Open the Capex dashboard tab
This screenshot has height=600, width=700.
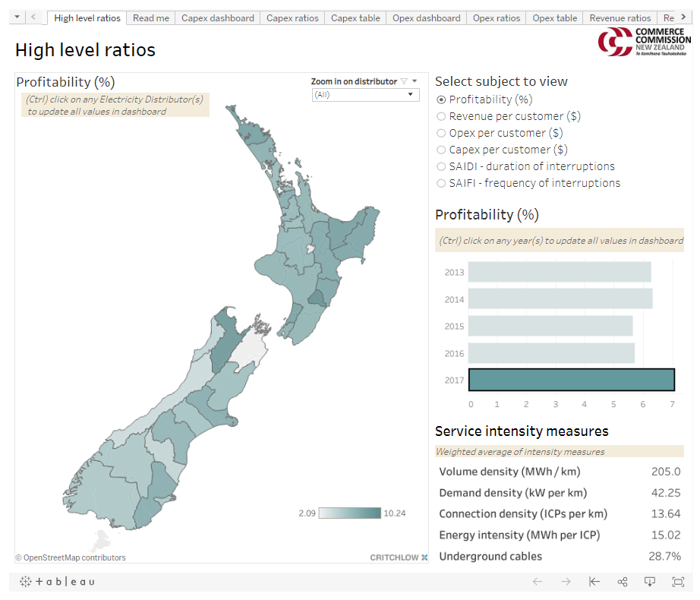click(217, 18)
